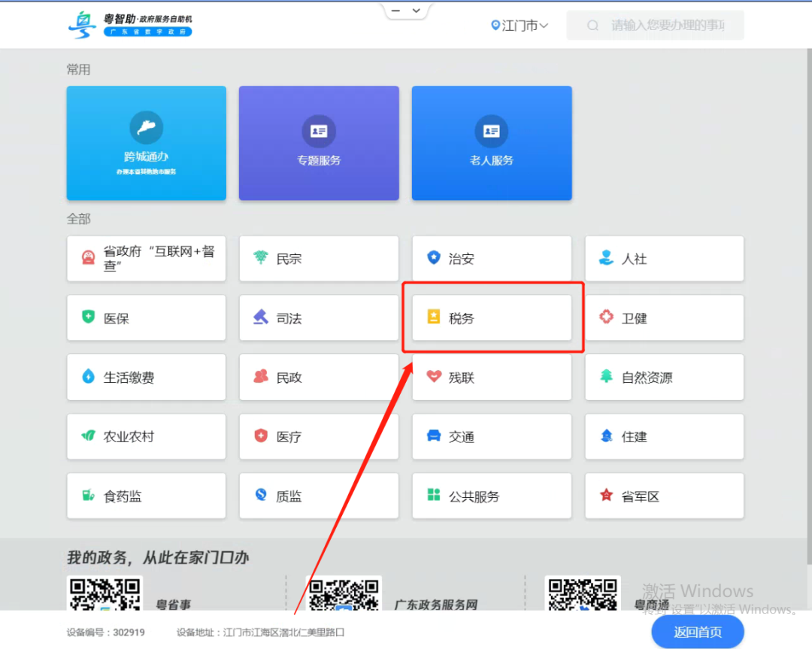
Task: Click the 治安 public security icon
Action: pos(492,258)
